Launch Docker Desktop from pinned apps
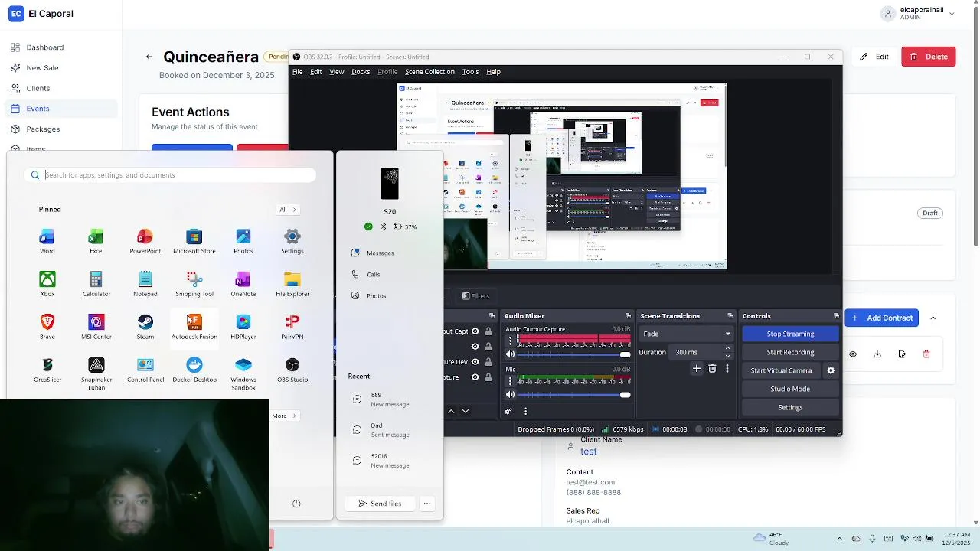The width and height of the screenshot is (980, 551). click(x=194, y=370)
